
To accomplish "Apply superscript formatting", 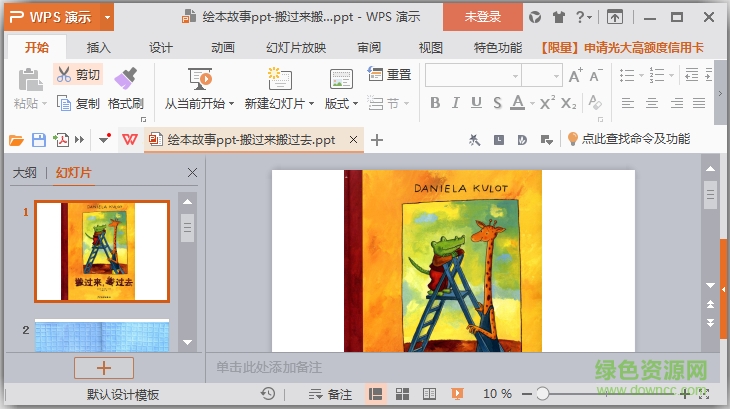I will pyautogui.click(x=547, y=103).
